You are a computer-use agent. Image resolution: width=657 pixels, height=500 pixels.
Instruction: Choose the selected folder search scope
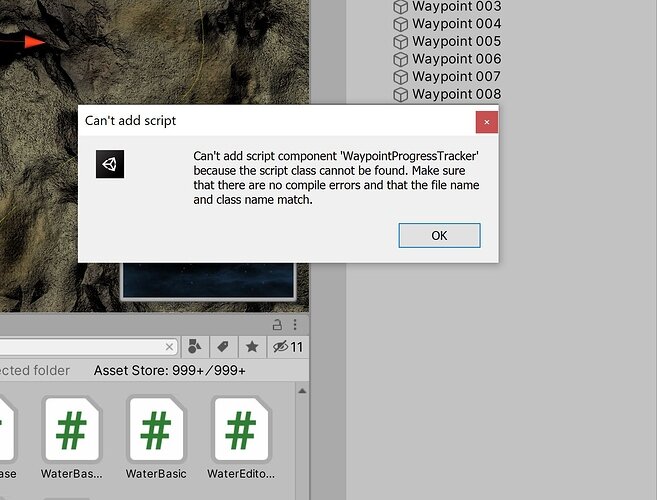34,370
